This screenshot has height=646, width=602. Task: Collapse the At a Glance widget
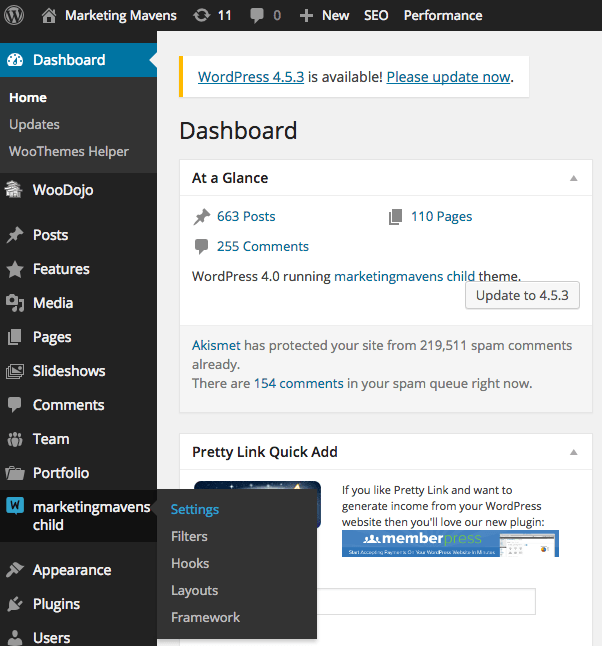pos(573,178)
